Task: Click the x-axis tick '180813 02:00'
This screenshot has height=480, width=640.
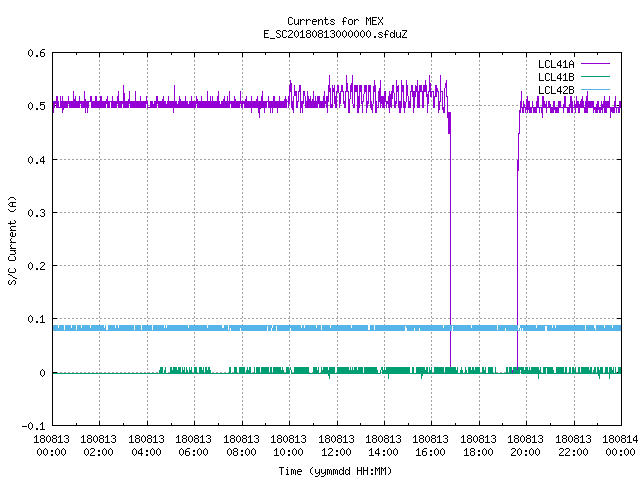Action: (99, 445)
